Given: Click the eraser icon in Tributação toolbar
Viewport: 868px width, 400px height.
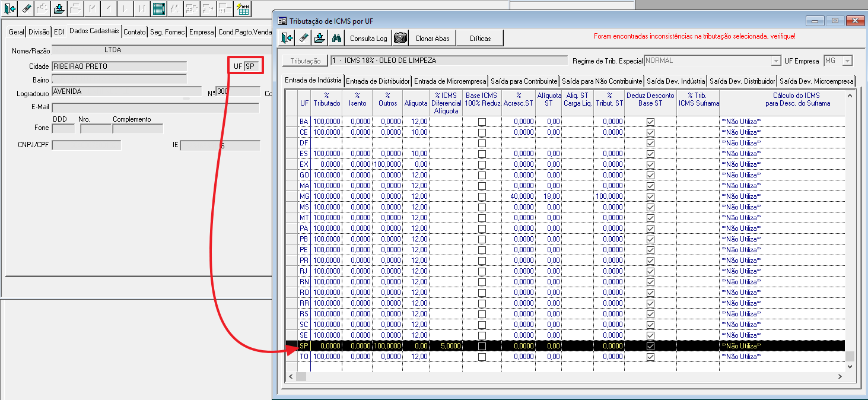Looking at the screenshot, I should 304,38.
